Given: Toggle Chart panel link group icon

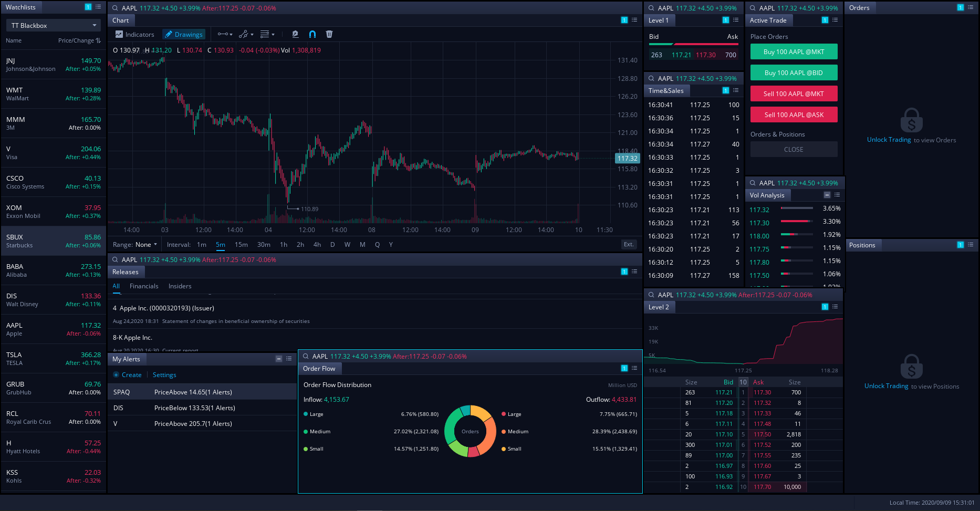Looking at the screenshot, I should 624,20.
